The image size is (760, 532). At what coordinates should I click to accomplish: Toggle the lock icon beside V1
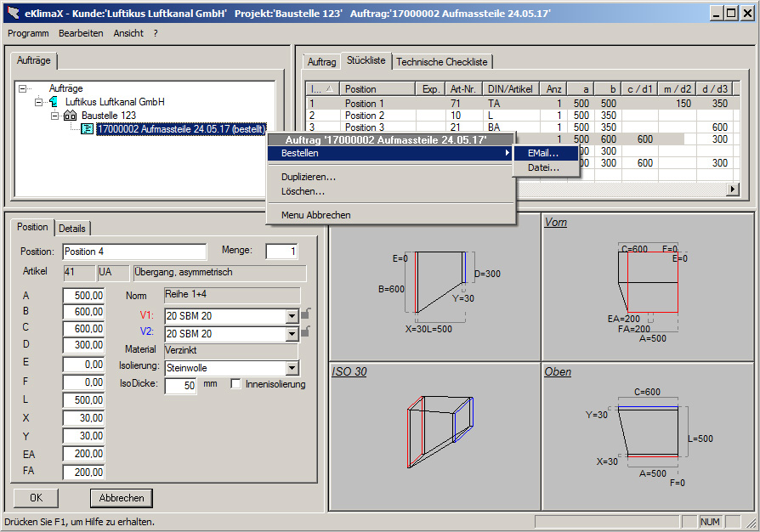tap(305, 314)
